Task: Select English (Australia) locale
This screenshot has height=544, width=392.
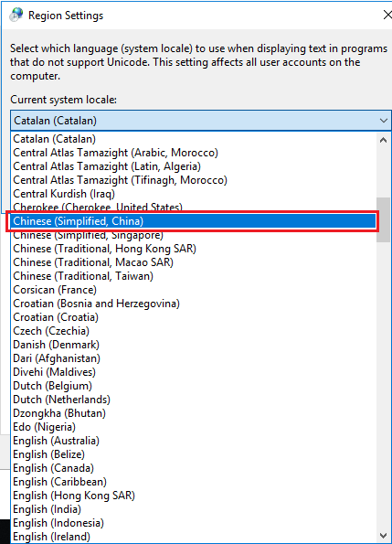Action: (x=194, y=441)
